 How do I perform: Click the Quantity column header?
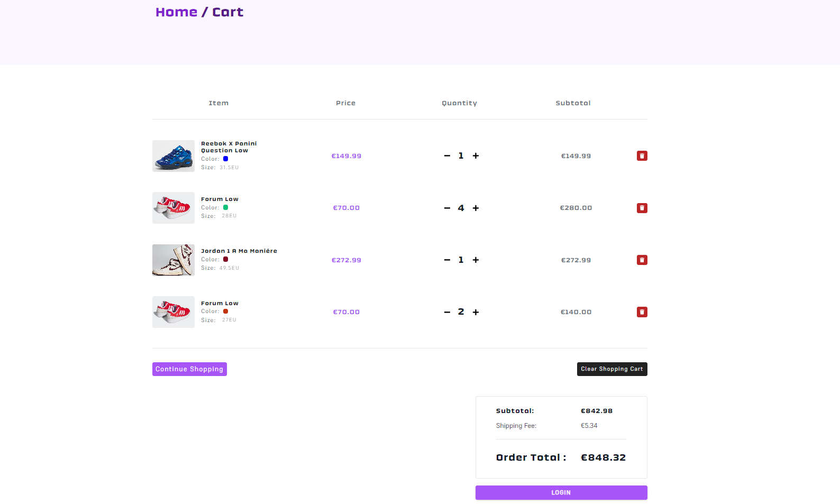(x=460, y=103)
